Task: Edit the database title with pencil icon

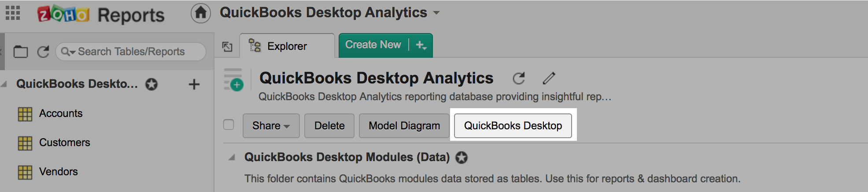Action: point(549,79)
